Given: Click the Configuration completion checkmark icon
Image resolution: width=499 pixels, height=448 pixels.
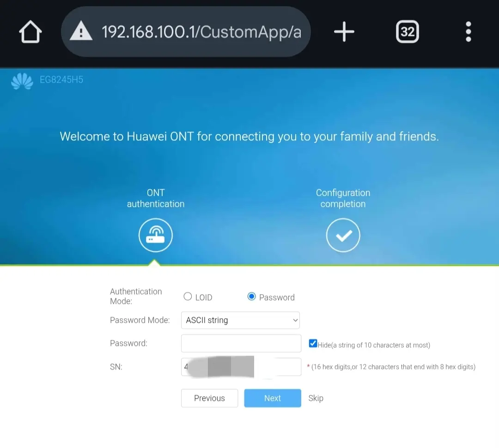Looking at the screenshot, I should 343,235.
